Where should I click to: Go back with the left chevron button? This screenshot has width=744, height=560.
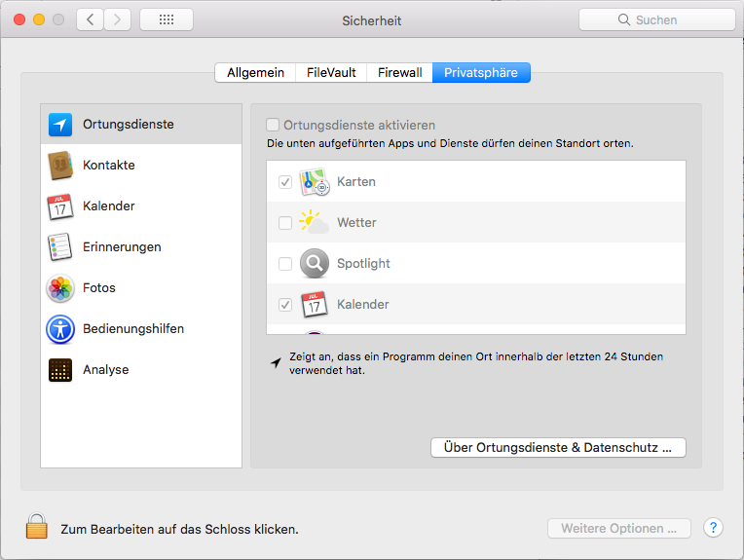click(91, 19)
